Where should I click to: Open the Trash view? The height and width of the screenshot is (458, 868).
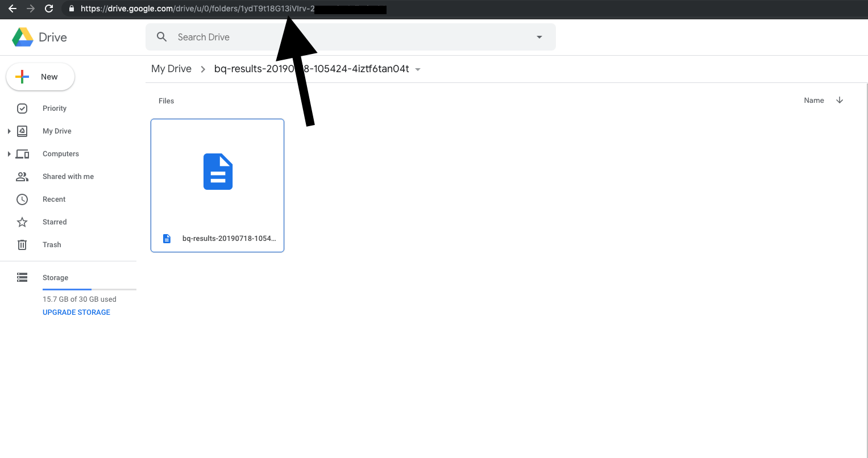pos(52,245)
